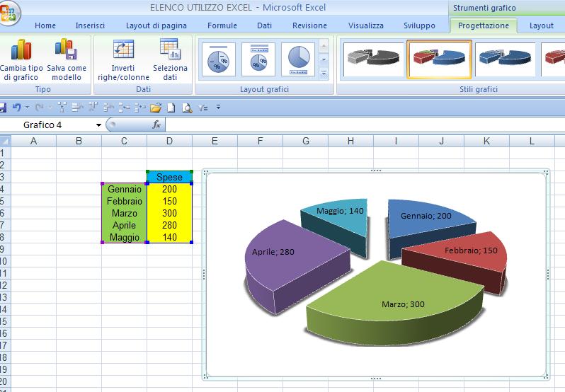The width and height of the screenshot is (565, 392).
Task: Select column H header
Action: coord(350,141)
